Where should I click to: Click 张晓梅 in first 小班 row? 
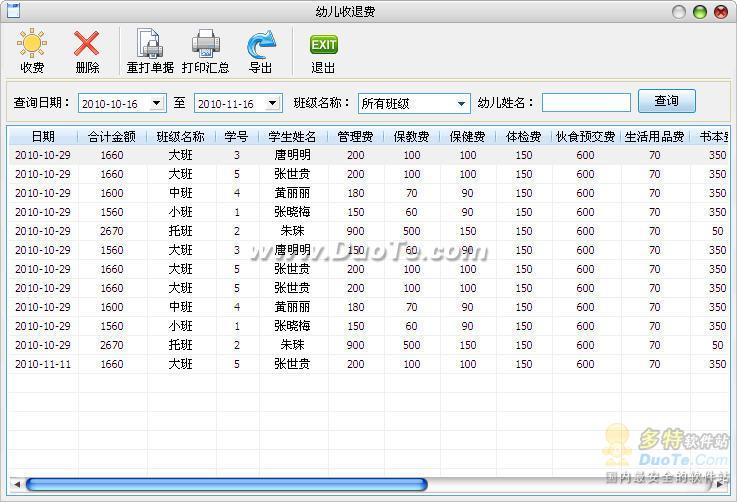click(x=292, y=212)
